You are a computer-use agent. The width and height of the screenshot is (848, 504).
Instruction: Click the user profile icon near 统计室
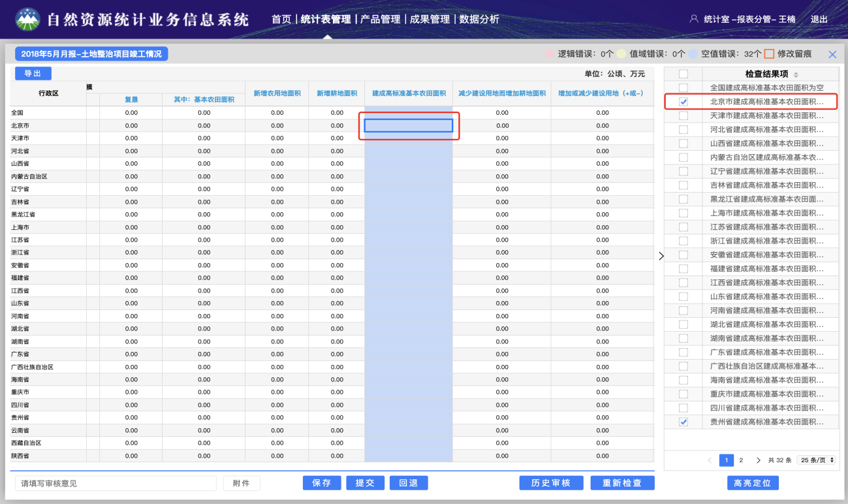(x=694, y=19)
